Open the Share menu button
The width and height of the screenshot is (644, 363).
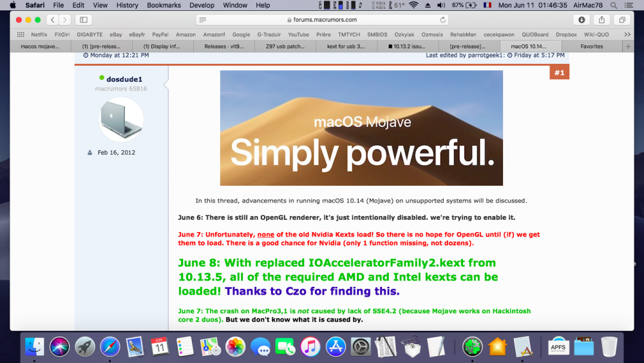click(x=601, y=20)
